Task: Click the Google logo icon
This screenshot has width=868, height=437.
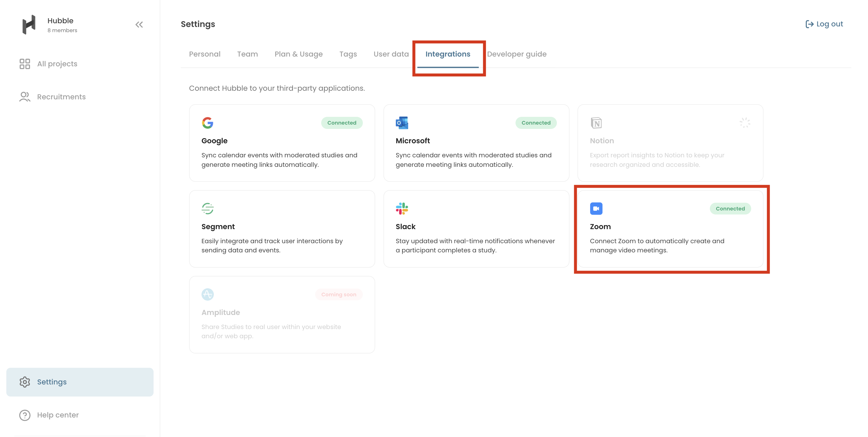Action: click(x=208, y=123)
